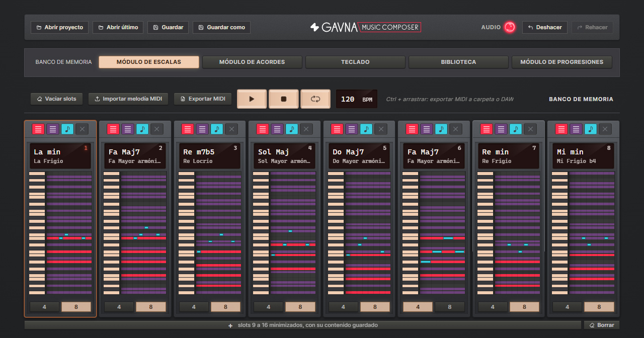Viewport: 644px width, 338px height.
Task: Click Abrir último button
Action: 118,27
